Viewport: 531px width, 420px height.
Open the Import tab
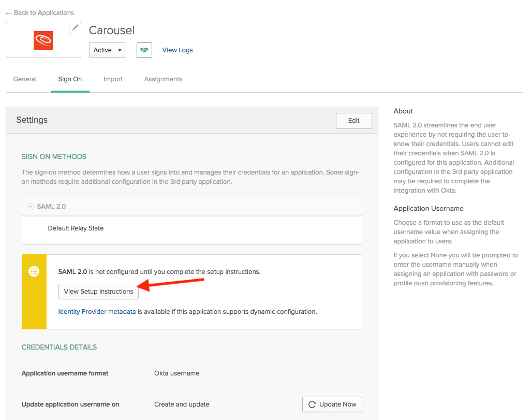(x=113, y=79)
